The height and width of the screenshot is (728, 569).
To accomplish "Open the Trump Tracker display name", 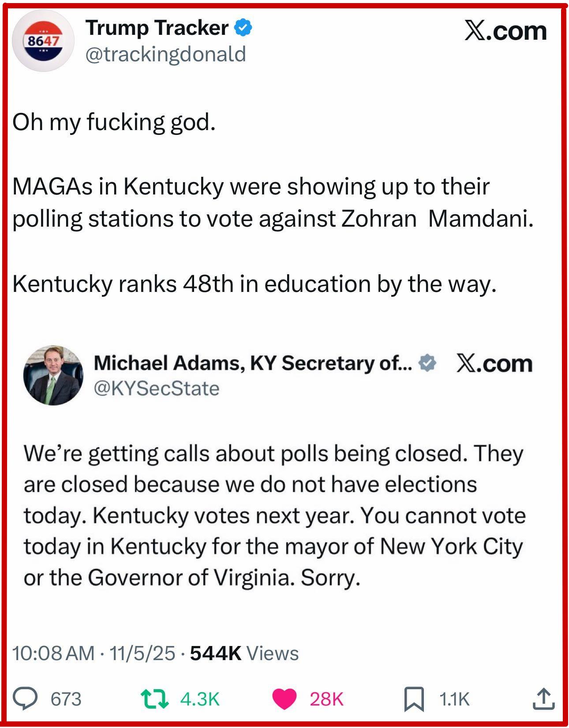I will tap(157, 28).
